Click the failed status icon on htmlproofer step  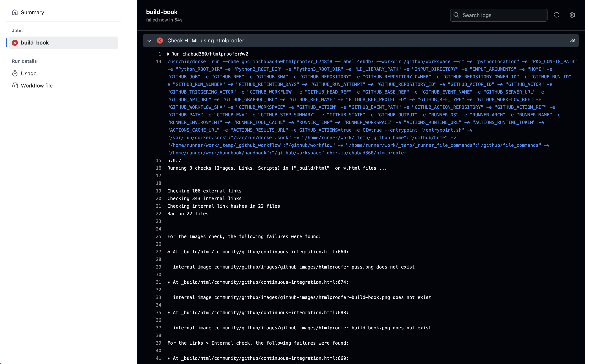(x=160, y=41)
